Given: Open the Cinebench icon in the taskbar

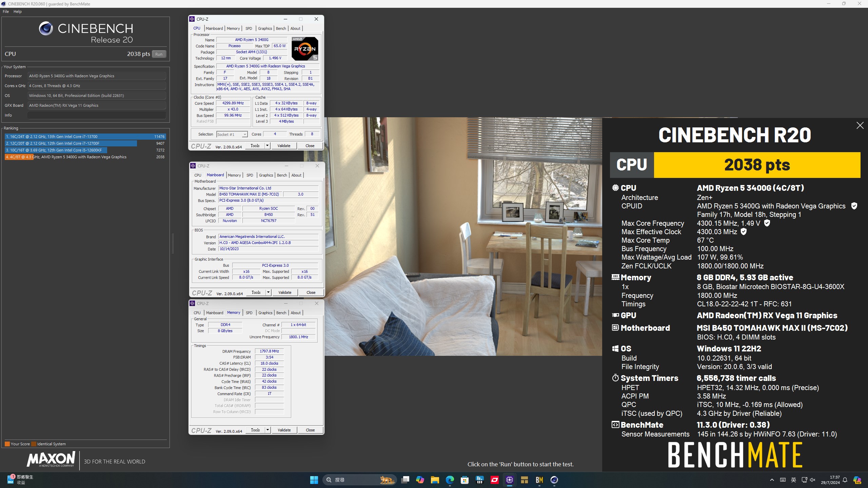Looking at the screenshot, I should (554, 480).
